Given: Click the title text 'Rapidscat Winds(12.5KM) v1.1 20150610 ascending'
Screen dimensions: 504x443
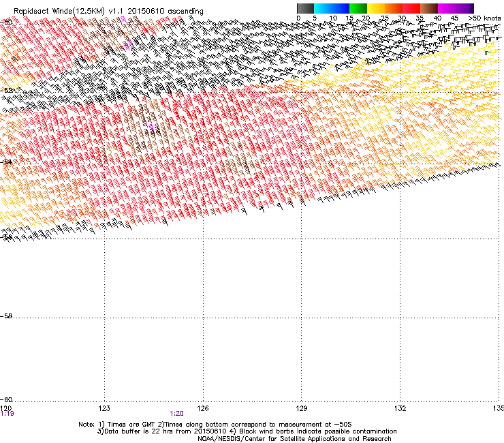Looking at the screenshot, I should click(108, 12).
